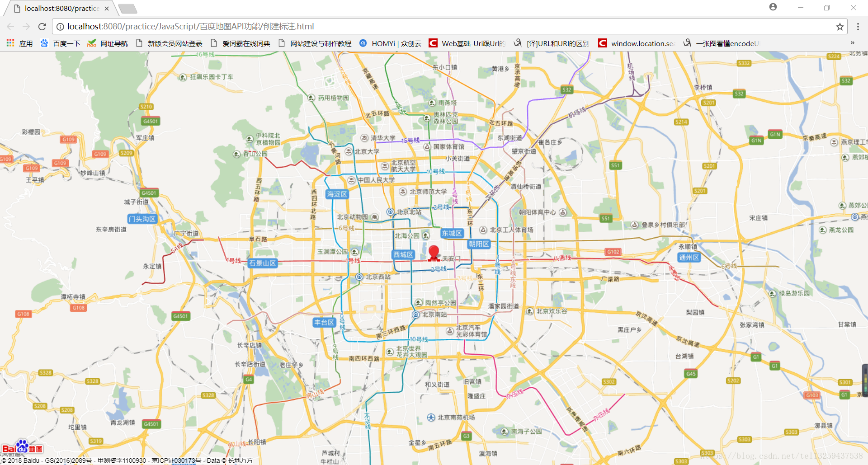Click the 药用植物园 icon
This screenshot has height=465, width=868.
pos(311,98)
